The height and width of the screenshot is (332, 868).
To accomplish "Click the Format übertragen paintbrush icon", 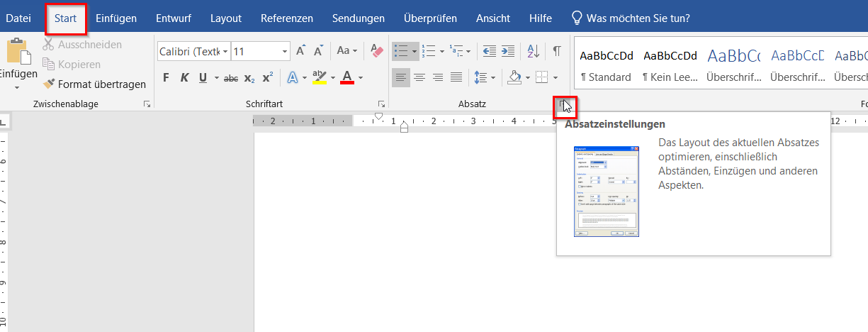I will (x=49, y=84).
